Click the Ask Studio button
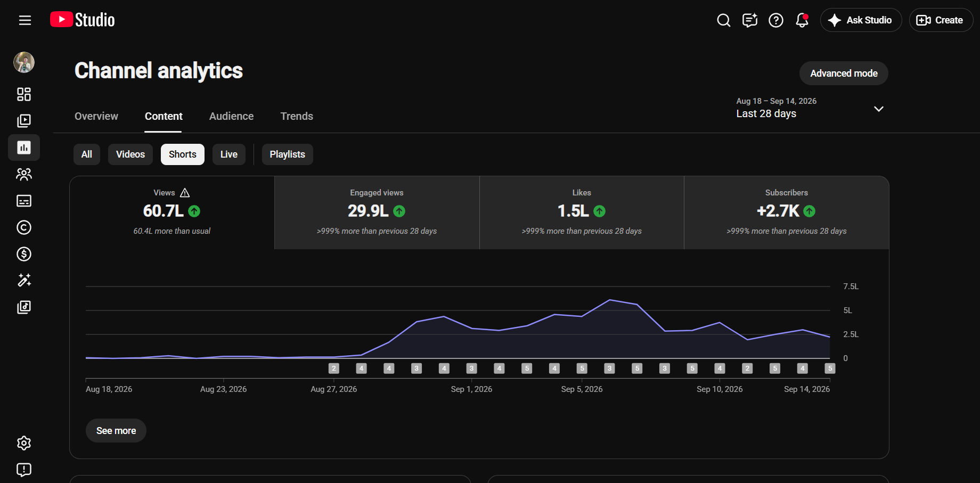Image resolution: width=980 pixels, height=483 pixels. (x=861, y=20)
